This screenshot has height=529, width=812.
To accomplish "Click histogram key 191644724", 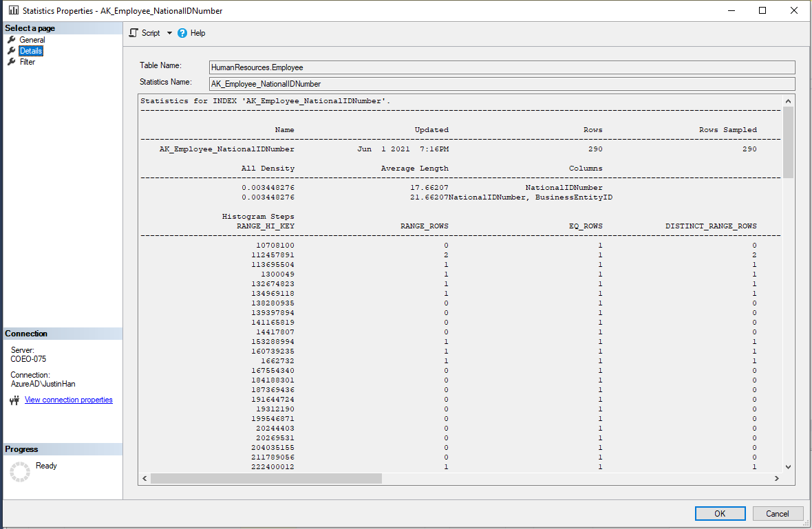I will [273, 400].
